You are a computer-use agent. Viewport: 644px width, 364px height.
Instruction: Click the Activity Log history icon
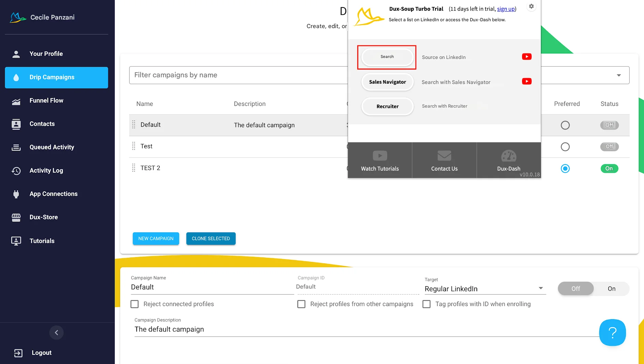point(16,171)
